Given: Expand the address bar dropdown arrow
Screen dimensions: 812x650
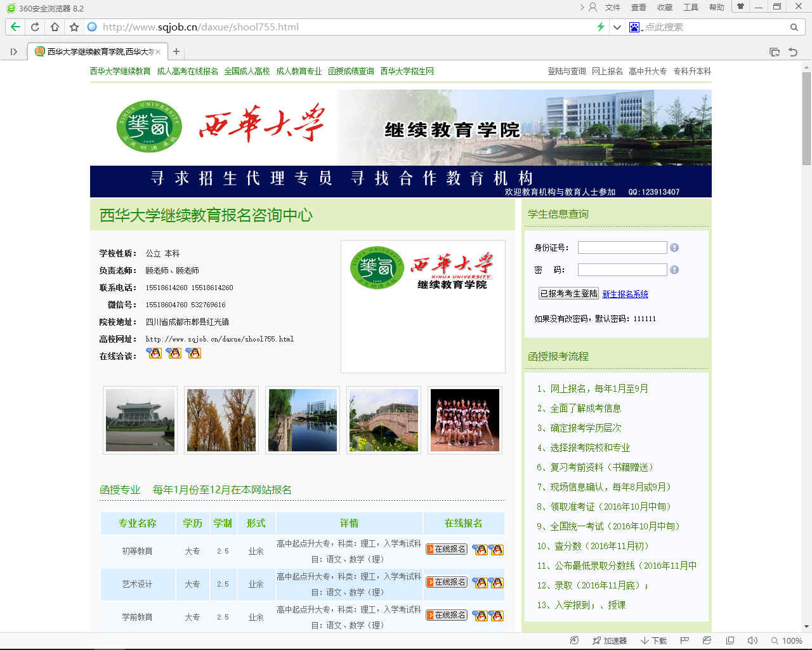Looking at the screenshot, I should pyautogui.click(x=617, y=27).
